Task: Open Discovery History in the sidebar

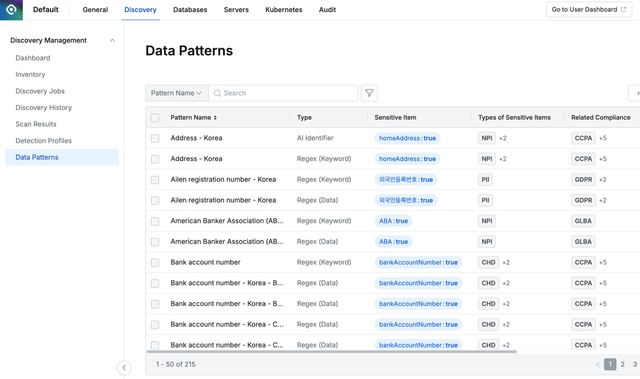Action: point(44,107)
